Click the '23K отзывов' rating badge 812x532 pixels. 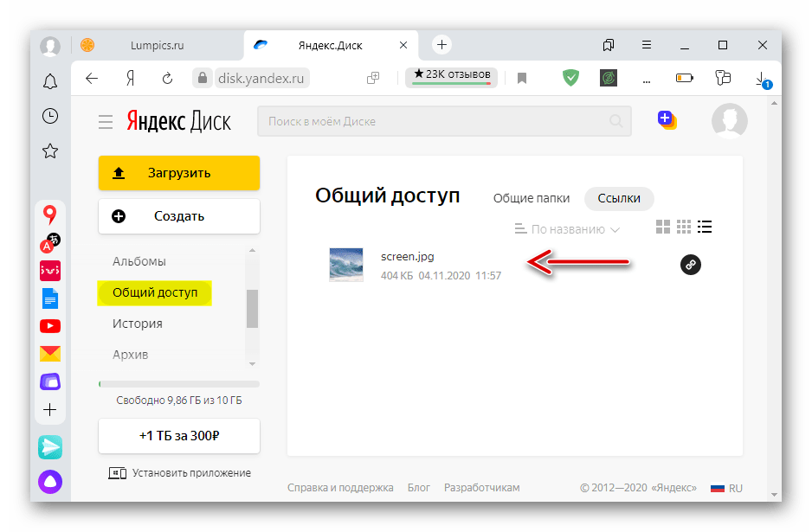(x=452, y=76)
